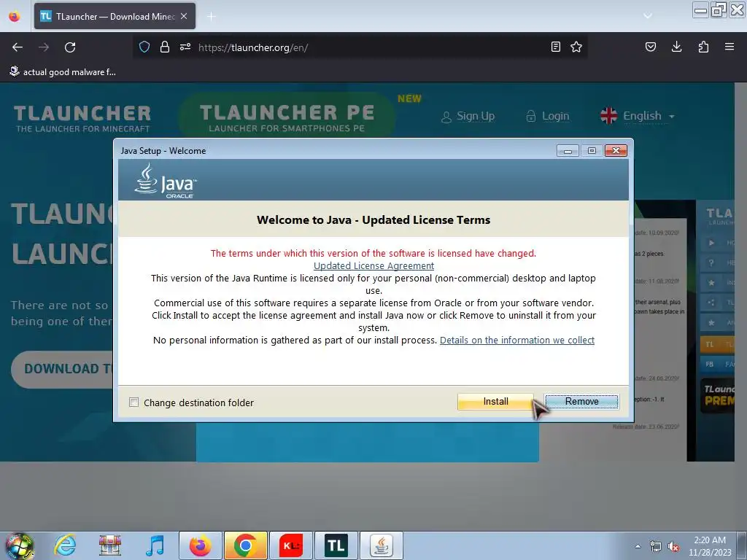The height and width of the screenshot is (560, 747).
Task: Open a new tab with the plus button
Action: (x=211, y=17)
